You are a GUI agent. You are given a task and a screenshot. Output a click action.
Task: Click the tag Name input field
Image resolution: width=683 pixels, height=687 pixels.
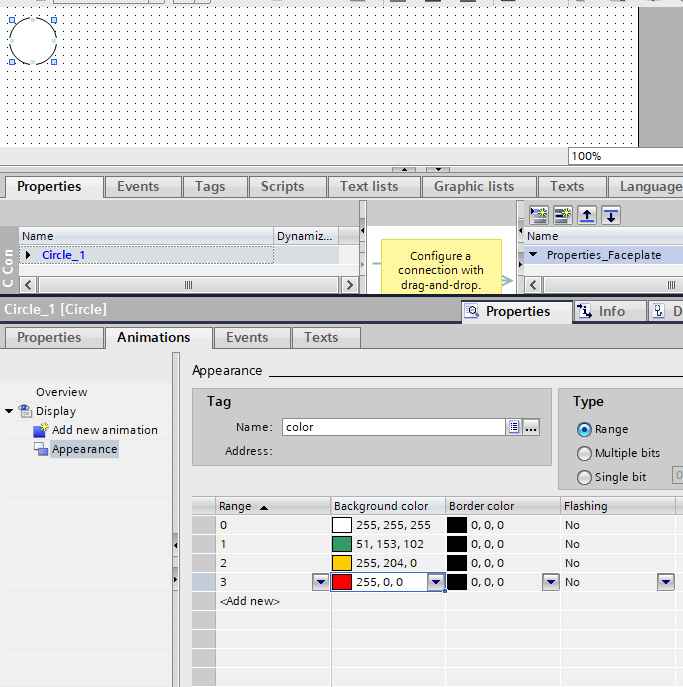pos(392,427)
